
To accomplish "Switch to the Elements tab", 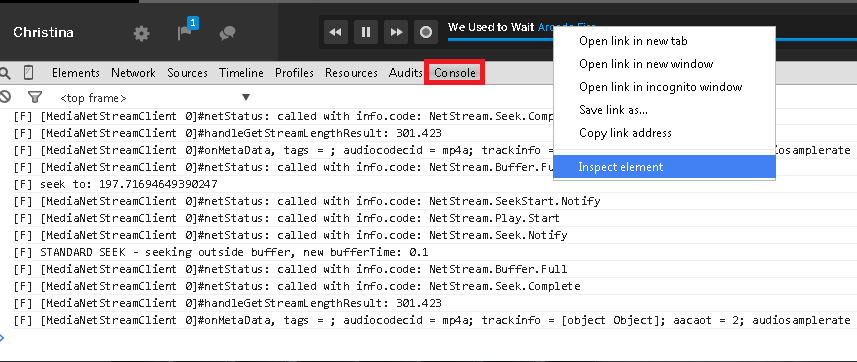I will click(x=76, y=73).
